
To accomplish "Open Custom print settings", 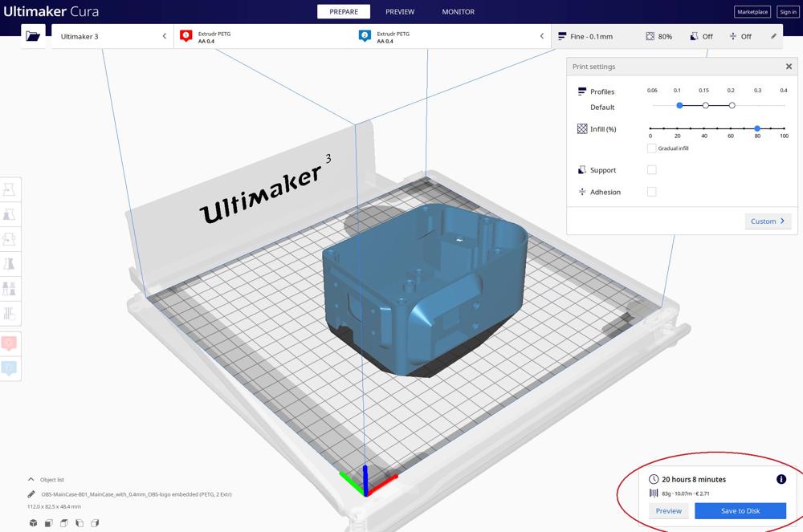I will tap(768, 221).
